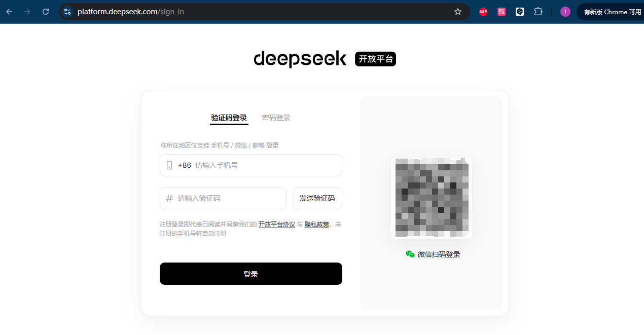644x335 pixels.
Task: Click the 发送验证码 button
Action: [317, 198]
